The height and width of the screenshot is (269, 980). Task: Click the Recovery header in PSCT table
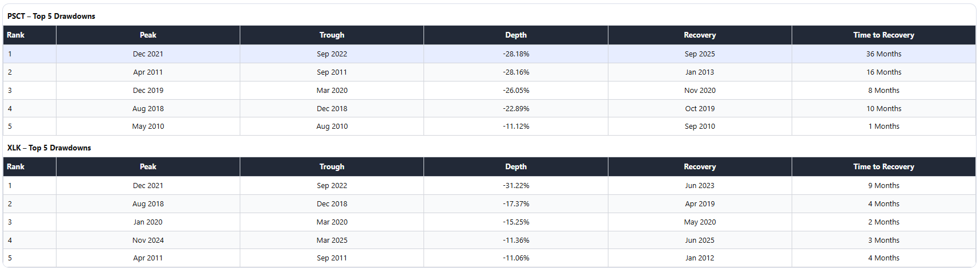[699, 35]
